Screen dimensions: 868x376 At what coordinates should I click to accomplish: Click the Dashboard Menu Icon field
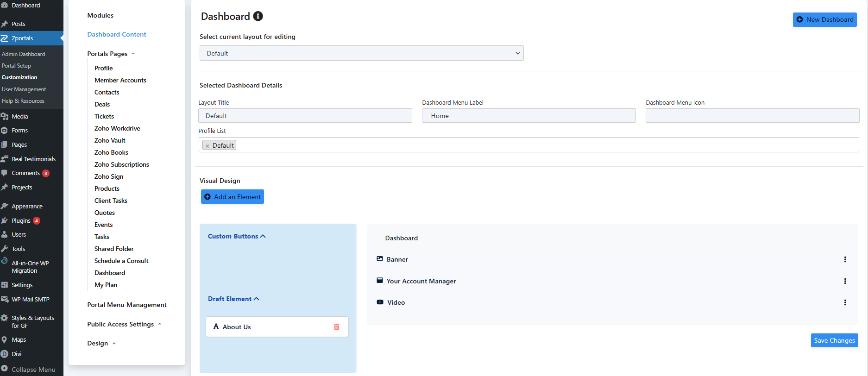752,116
